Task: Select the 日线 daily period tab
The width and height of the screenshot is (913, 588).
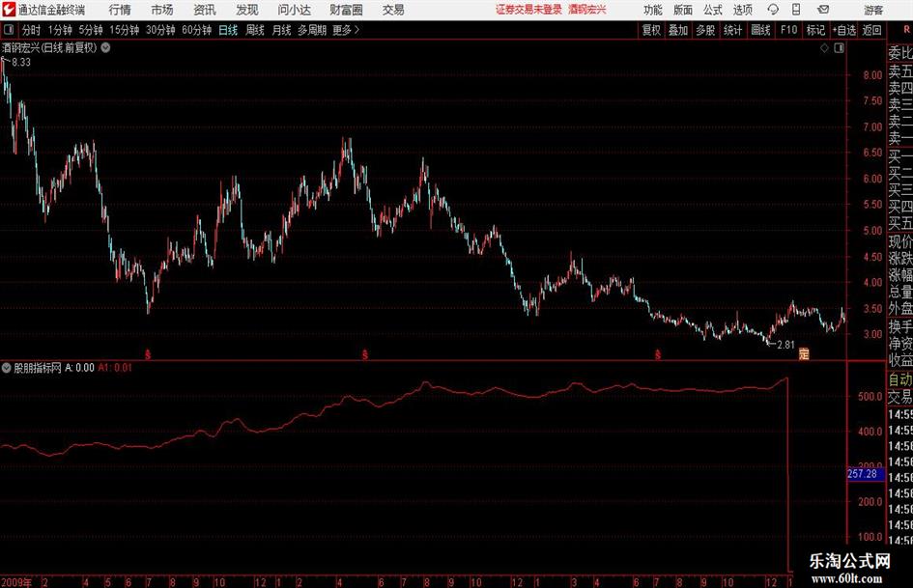Action: pyautogui.click(x=228, y=30)
